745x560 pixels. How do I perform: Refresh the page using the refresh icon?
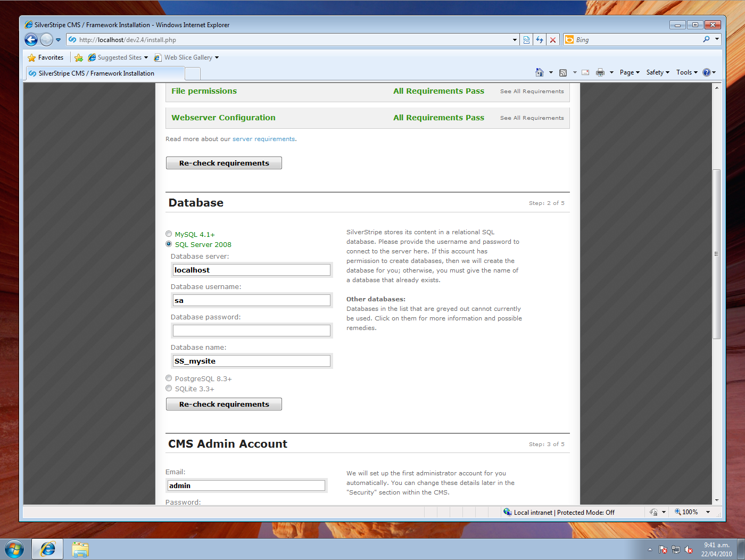540,39
